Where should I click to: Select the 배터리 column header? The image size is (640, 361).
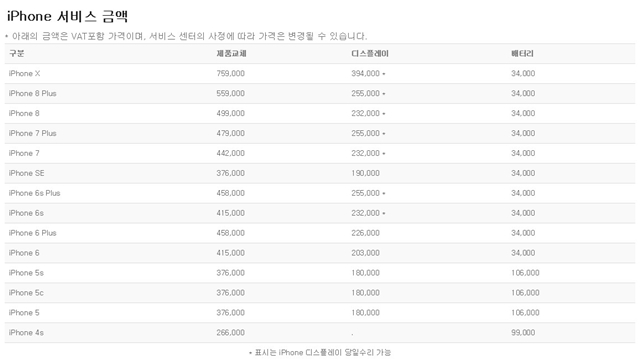click(x=522, y=53)
